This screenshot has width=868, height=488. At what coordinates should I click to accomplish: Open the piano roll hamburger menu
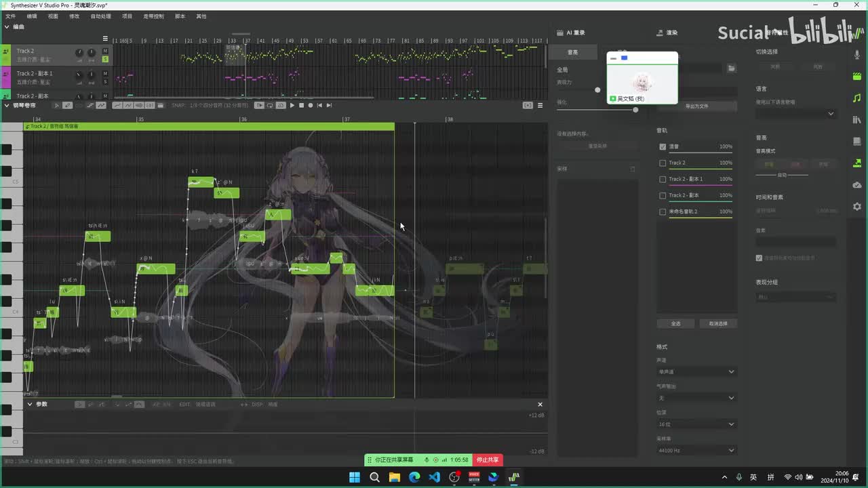coord(540,105)
